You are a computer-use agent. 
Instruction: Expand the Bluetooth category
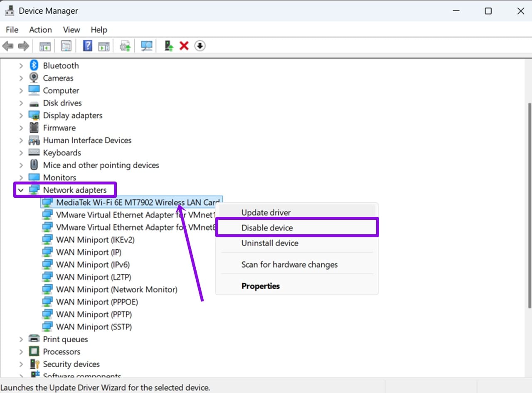pyautogui.click(x=21, y=66)
